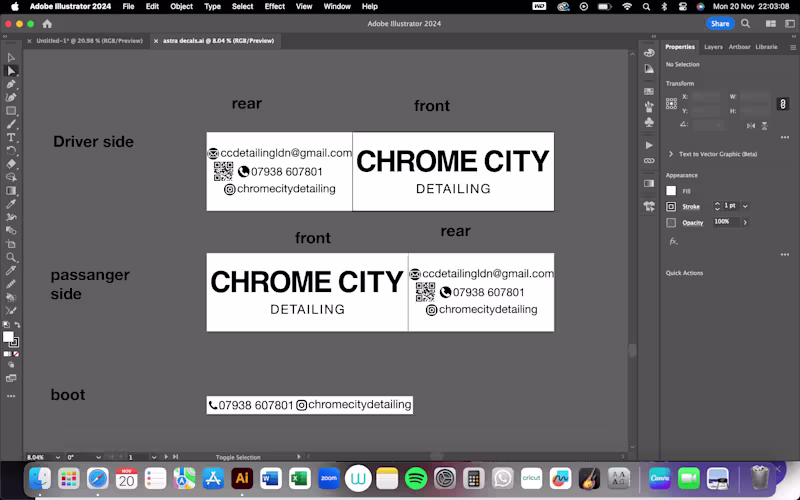This screenshot has height=500, width=800.
Task: Open the Color Guide panel icon
Action: coord(649,69)
